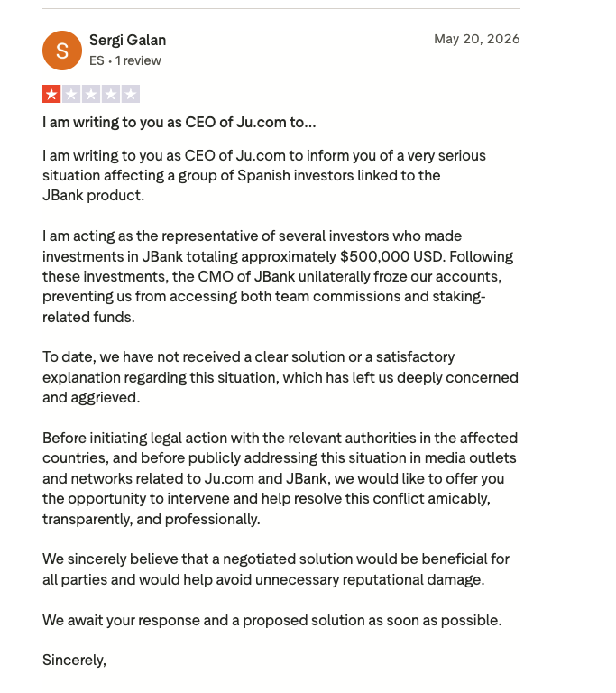Click the May 20, 2026 review date
Viewport: 616px width, 693px height.
[477, 39]
